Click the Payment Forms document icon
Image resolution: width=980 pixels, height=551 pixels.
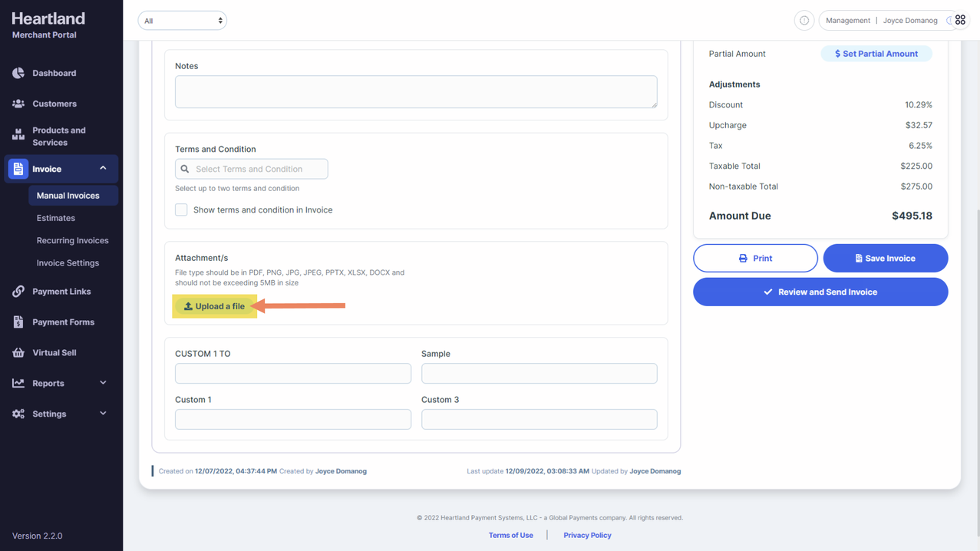pyautogui.click(x=18, y=322)
